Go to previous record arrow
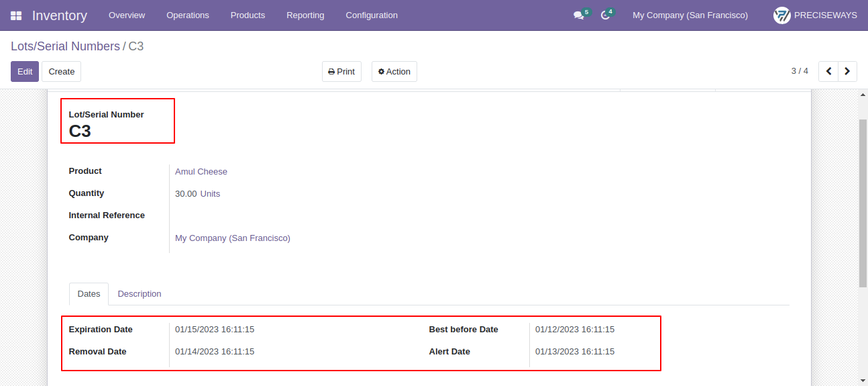Viewport: 868px width, 386px height. point(828,71)
